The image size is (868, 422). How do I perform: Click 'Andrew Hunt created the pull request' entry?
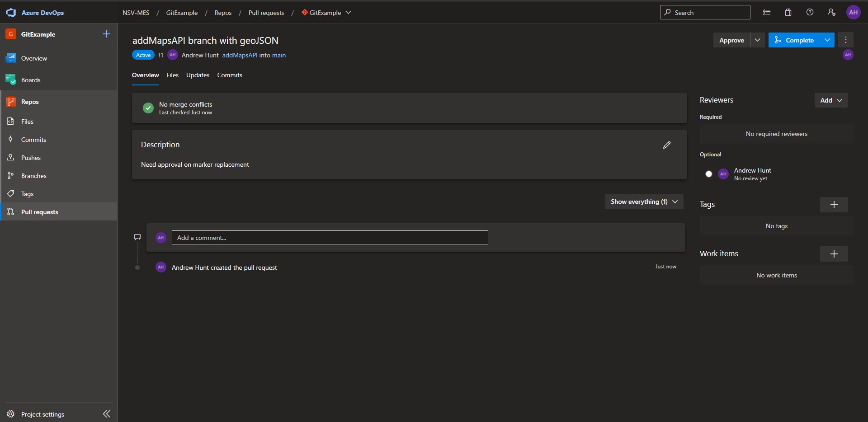(x=224, y=267)
